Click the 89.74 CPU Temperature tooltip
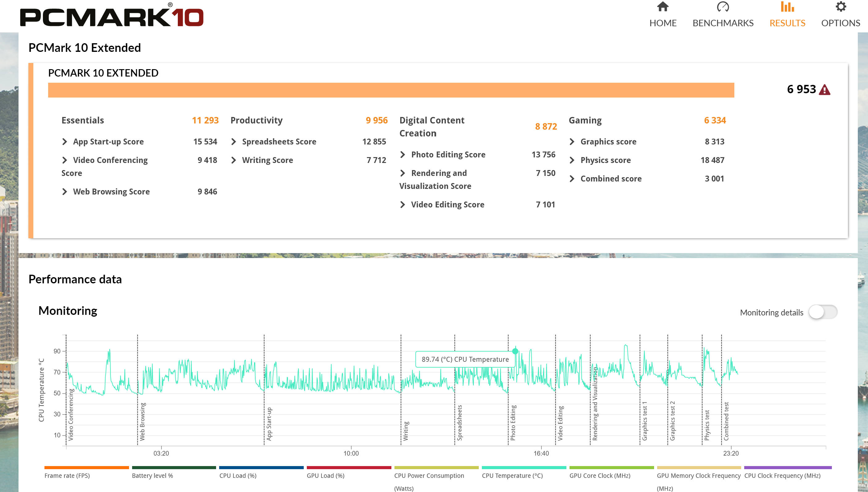The image size is (868, 492). point(465,359)
